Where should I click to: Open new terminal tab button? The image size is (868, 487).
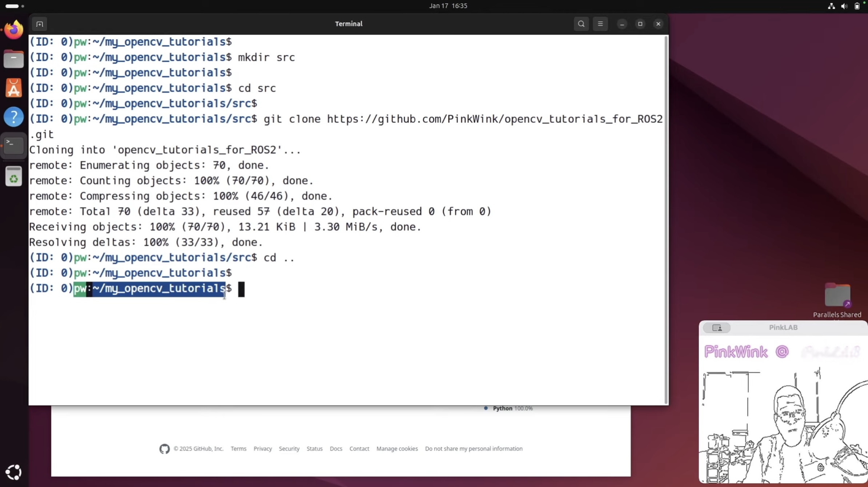(x=40, y=24)
